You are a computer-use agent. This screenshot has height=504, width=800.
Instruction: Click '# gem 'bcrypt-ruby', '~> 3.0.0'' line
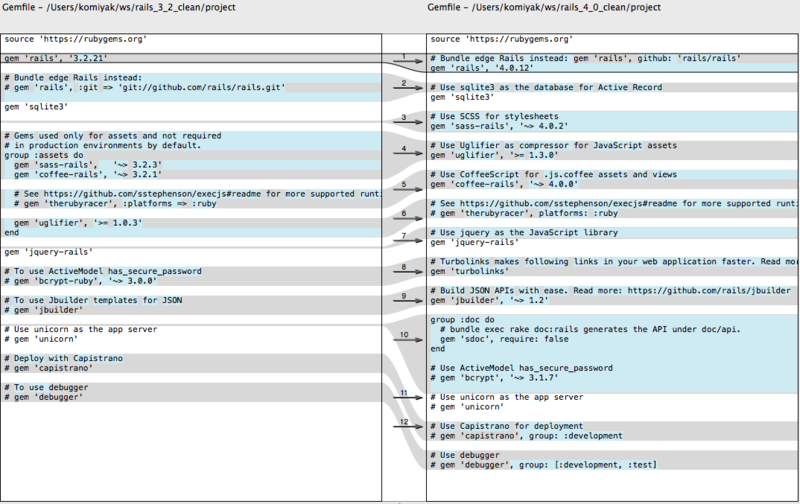coord(81,281)
